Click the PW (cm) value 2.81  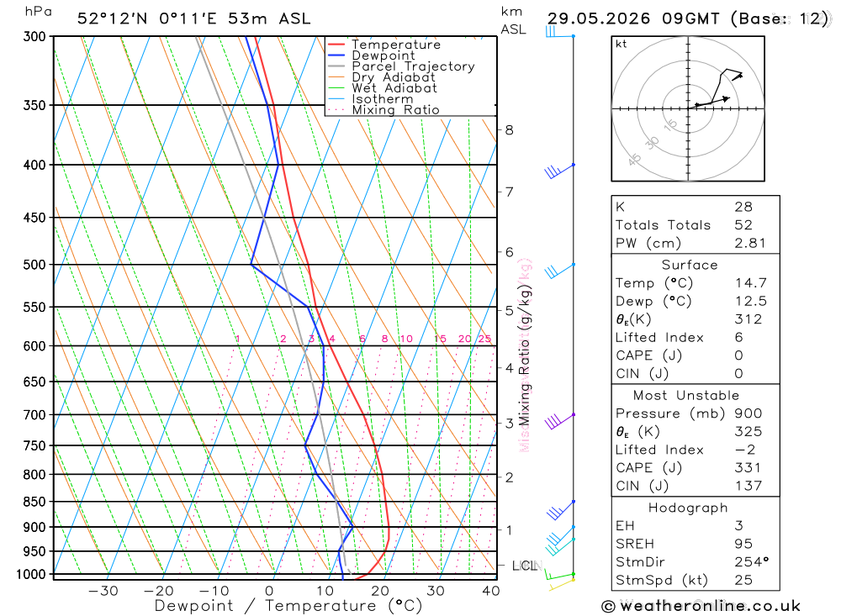750,244
